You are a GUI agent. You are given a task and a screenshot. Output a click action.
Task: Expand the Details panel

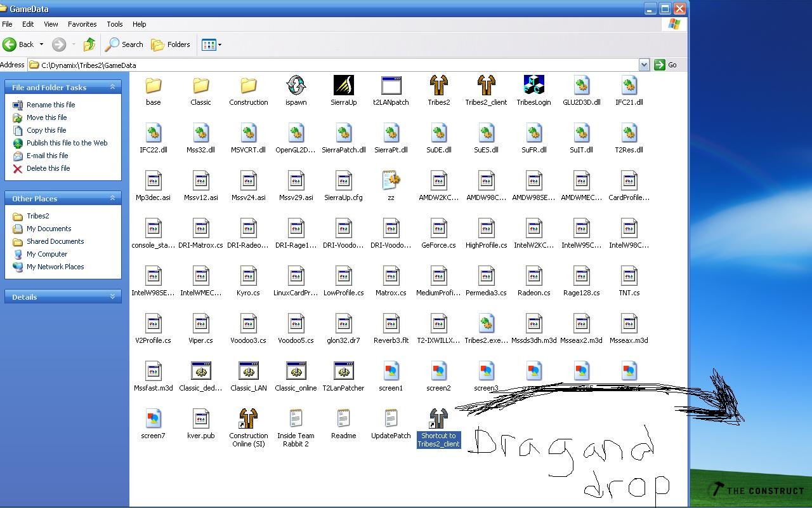tap(113, 297)
